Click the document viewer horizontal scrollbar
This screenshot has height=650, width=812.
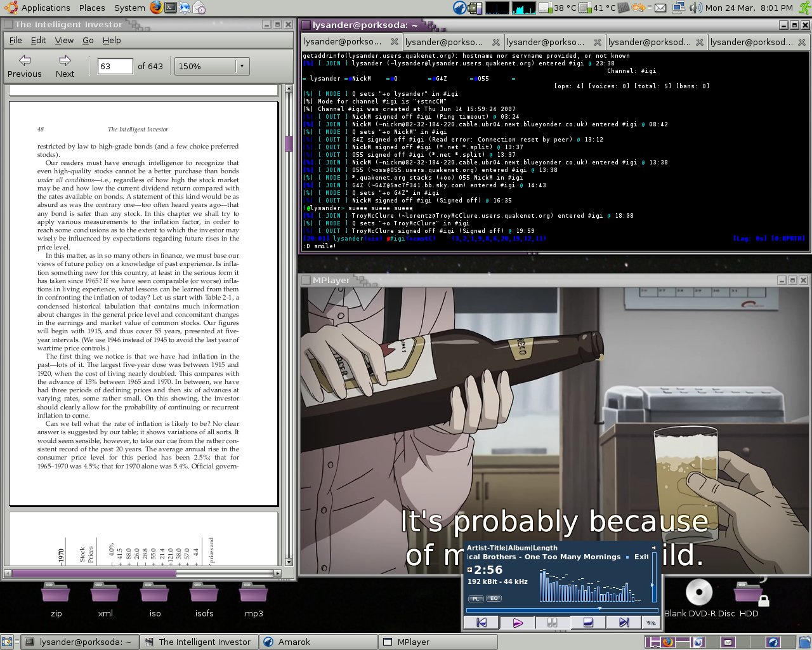[x=142, y=573]
